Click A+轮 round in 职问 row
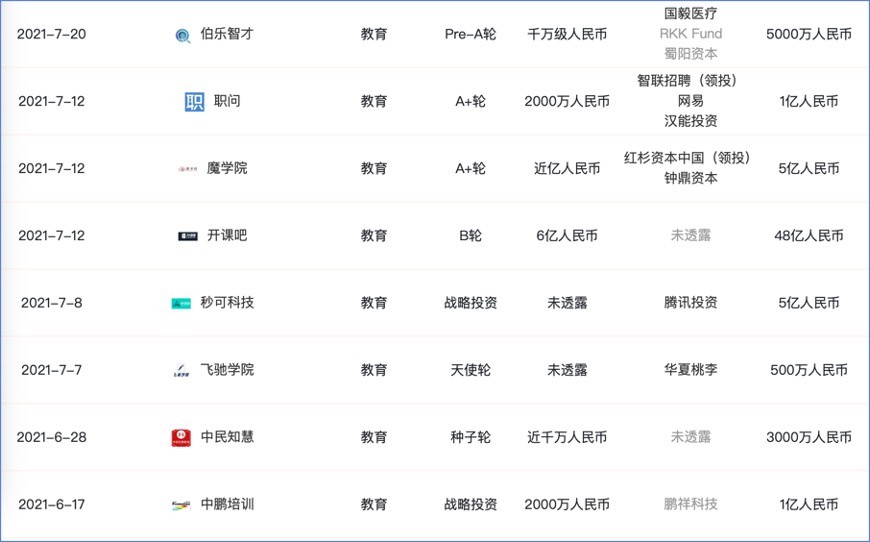870x542 pixels. click(x=471, y=101)
